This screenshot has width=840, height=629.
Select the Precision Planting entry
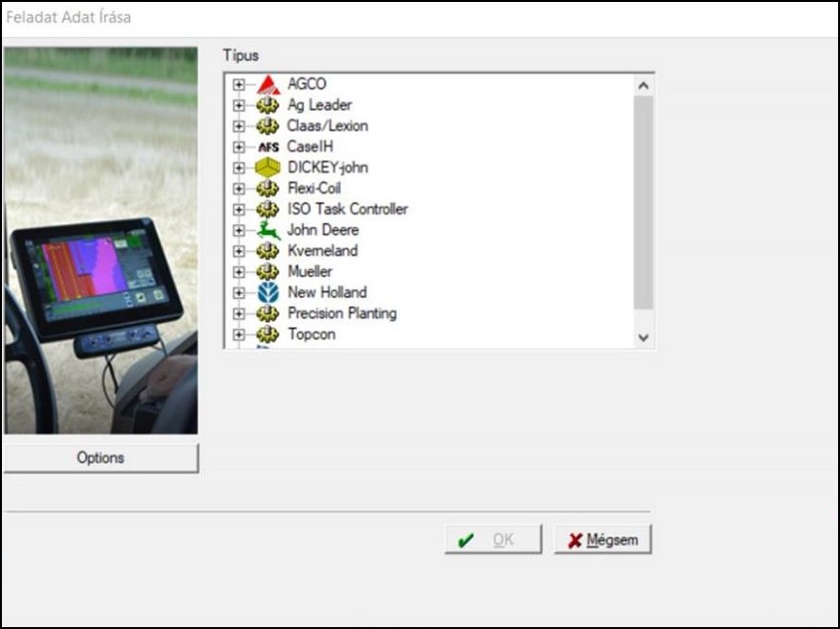(343, 314)
